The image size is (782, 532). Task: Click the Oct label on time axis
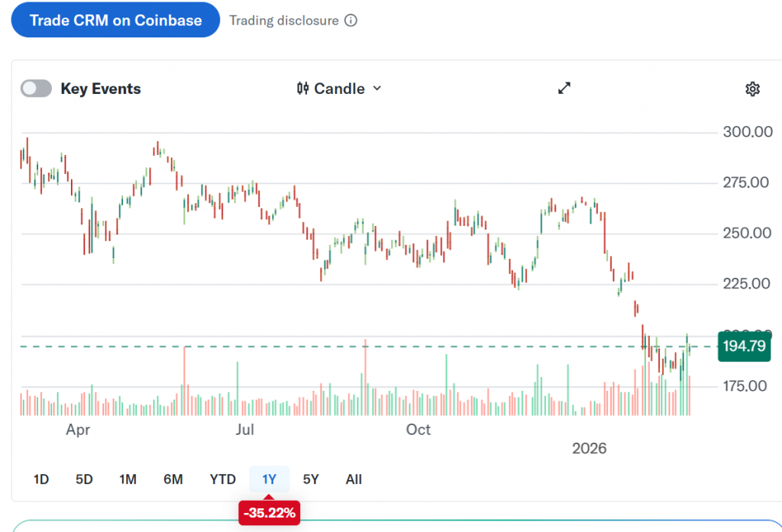(x=418, y=430)
